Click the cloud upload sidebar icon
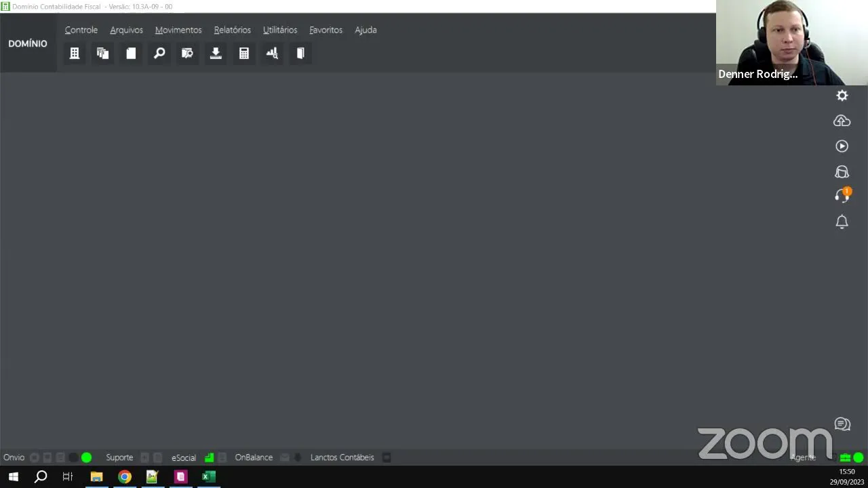This screenshot has width=868, height=488. pos(842,121)
